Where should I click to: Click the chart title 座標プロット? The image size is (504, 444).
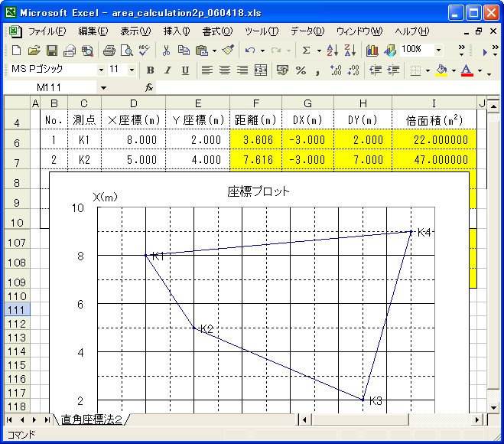[x=259, y=191]
